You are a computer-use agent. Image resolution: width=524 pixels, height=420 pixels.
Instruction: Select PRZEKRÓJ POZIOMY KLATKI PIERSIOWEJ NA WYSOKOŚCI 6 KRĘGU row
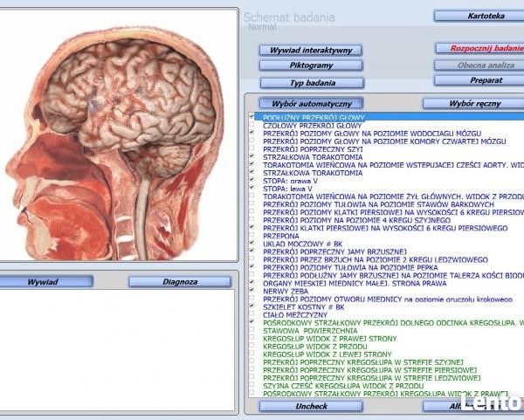(x=393, y=212)
